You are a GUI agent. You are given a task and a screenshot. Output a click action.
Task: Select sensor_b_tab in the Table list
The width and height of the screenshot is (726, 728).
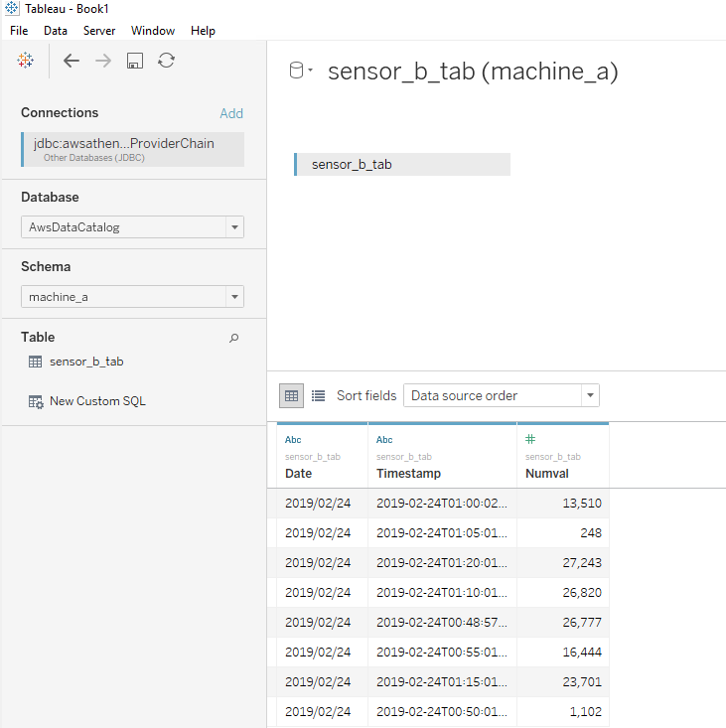click(86, 362)
